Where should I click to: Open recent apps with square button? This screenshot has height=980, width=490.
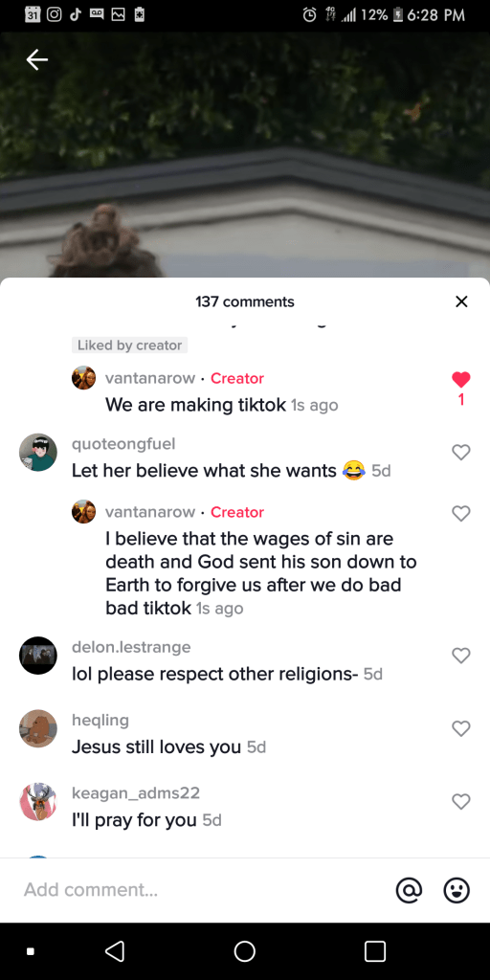pyautogui.click(x=375, y=951)
